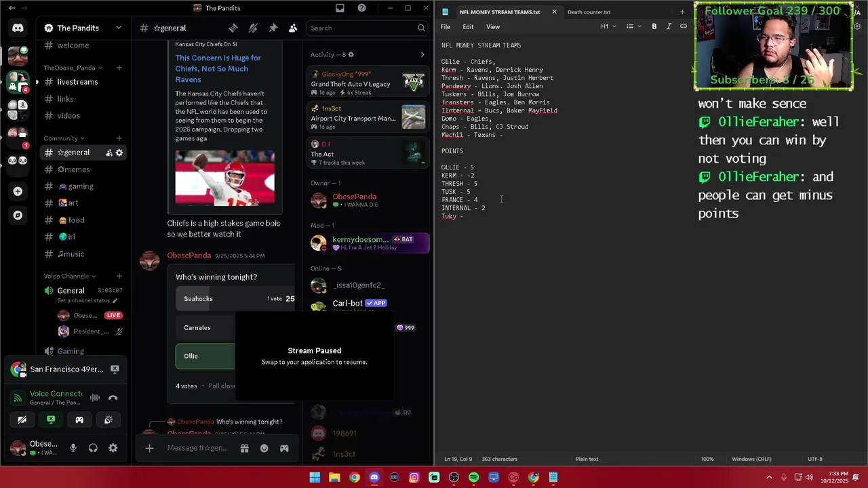Image resolution: width=868 pixels, height=488 pixels.
Task: Expand The Pandits server menu
Action: coord(119,28)
